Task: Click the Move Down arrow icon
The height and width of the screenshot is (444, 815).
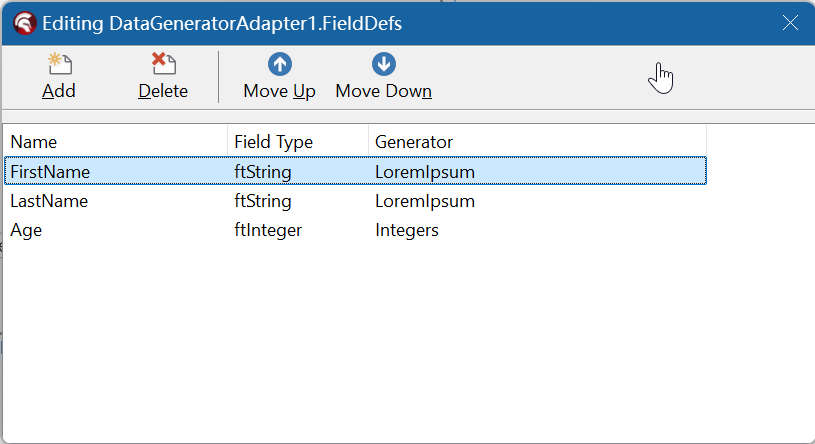Action: (x=384, y=65)
